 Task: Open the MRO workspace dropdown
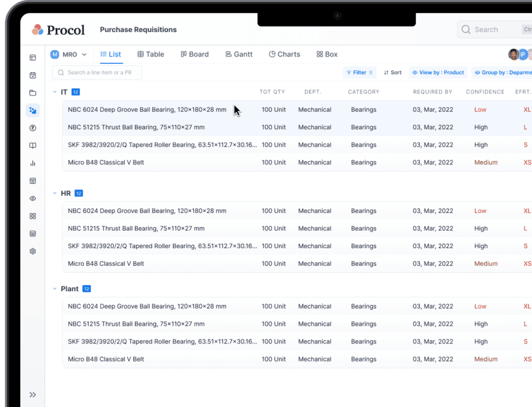point(69,55)
